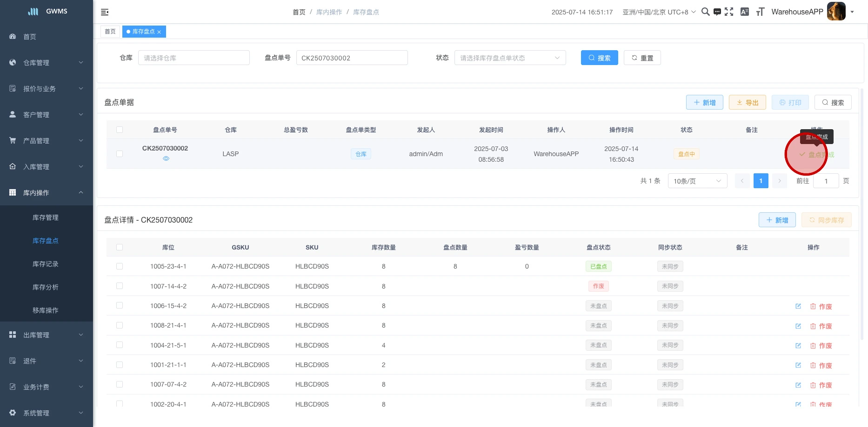Open the font size adjustment icon

point(760,12)
